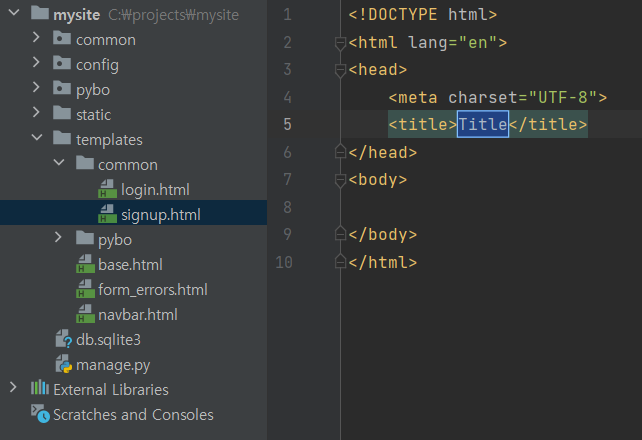Click the signup.html file icon
The width and height of the screenshot is (642, 440).
pos(107,214)
